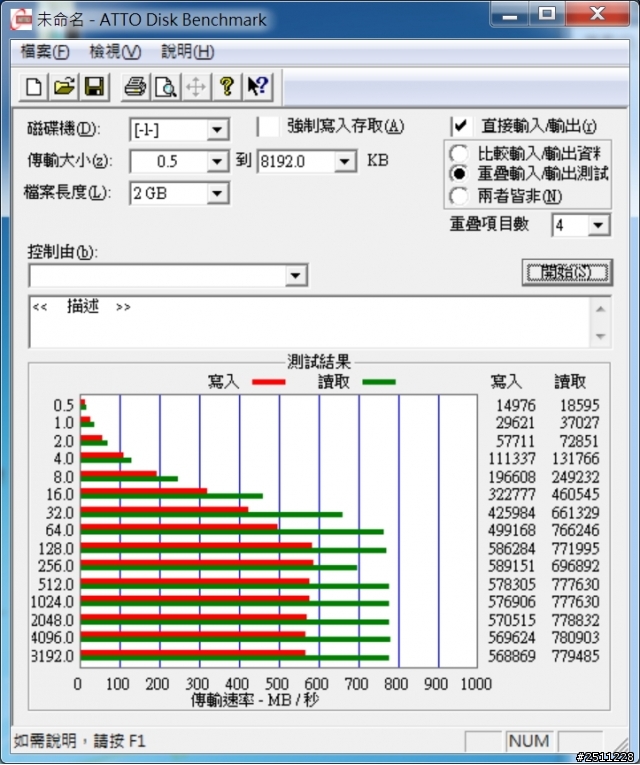Select 重疊輸入/輸出測試 radio button
Viewport: 640px width, 765px height.
tap(459, 173)
